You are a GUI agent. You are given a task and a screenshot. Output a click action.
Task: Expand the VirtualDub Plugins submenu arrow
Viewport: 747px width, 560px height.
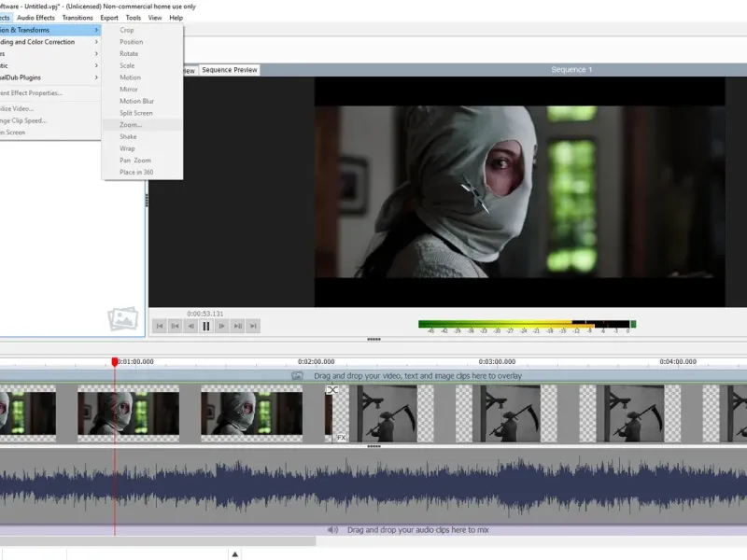point(96,77)
